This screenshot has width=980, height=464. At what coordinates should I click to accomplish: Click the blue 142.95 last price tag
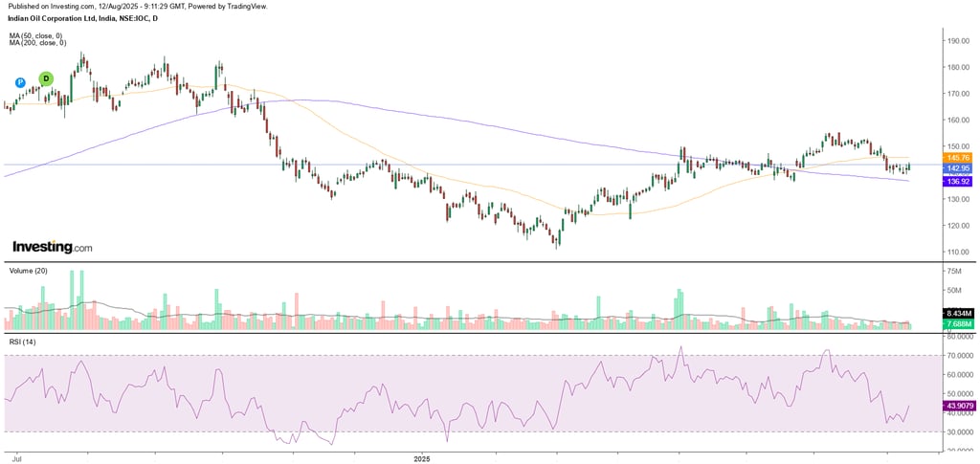point(957,168)
